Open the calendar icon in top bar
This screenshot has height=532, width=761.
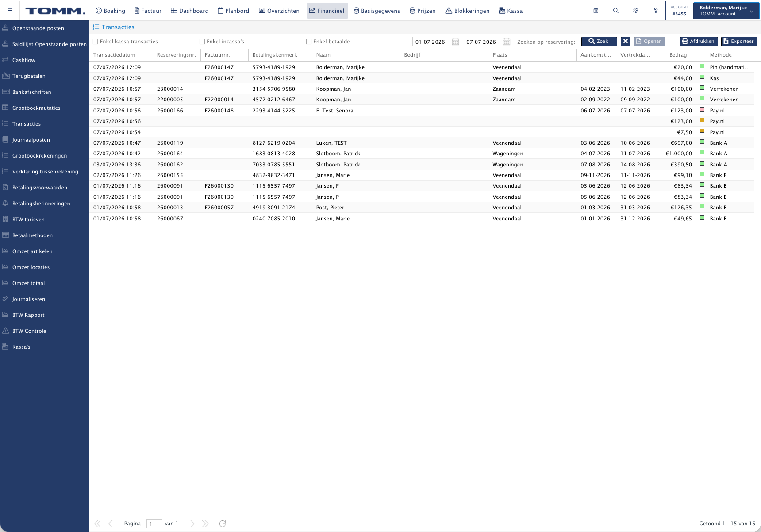[x=596, y=11]
